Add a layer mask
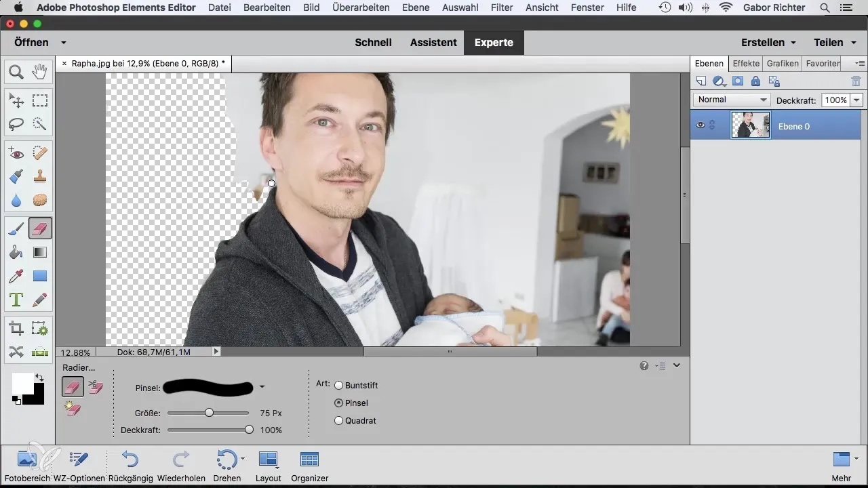Viewport: 868px width, 488px height. tap(738, 81)
